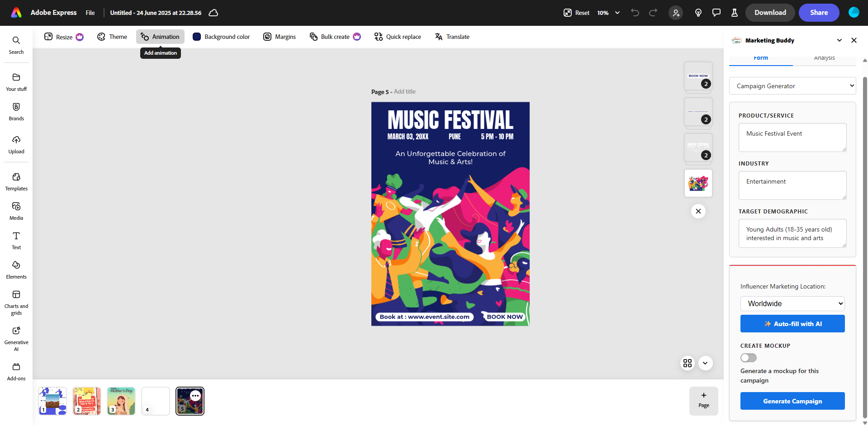This screenshot has width=868, height=426.
Task: Select page 1 thumbnail
Action: click(x=52, y=401)
